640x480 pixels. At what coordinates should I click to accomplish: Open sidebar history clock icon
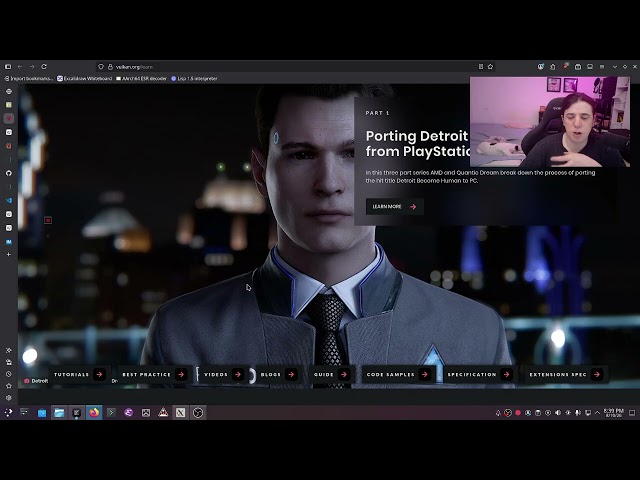9,374
